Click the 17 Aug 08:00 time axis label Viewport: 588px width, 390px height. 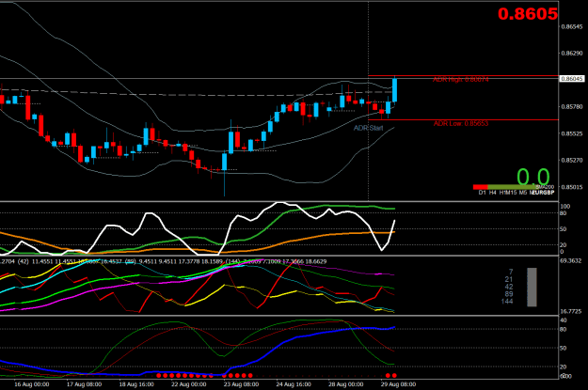tap(84, 384)
